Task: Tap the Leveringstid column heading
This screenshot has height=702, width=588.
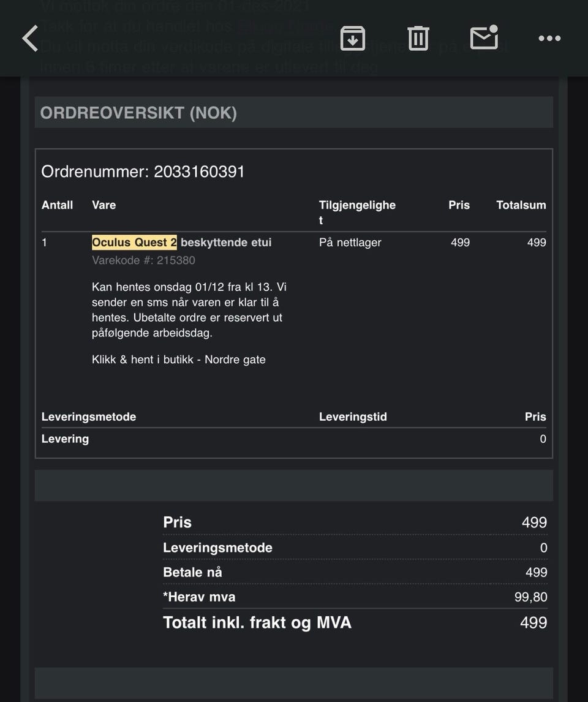Action: 353,417
